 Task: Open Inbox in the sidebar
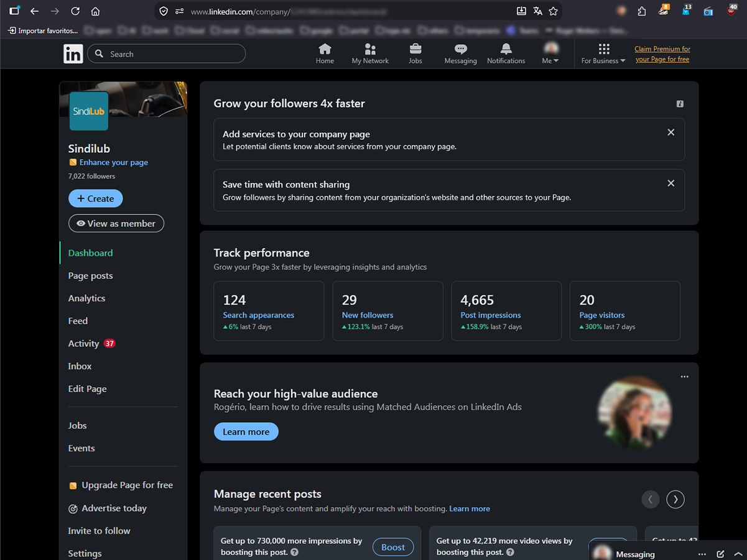coord(80,366)
